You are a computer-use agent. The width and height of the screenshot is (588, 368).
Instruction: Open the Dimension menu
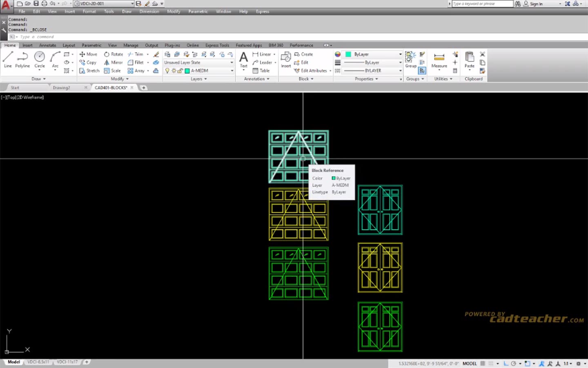coord(149,11)
